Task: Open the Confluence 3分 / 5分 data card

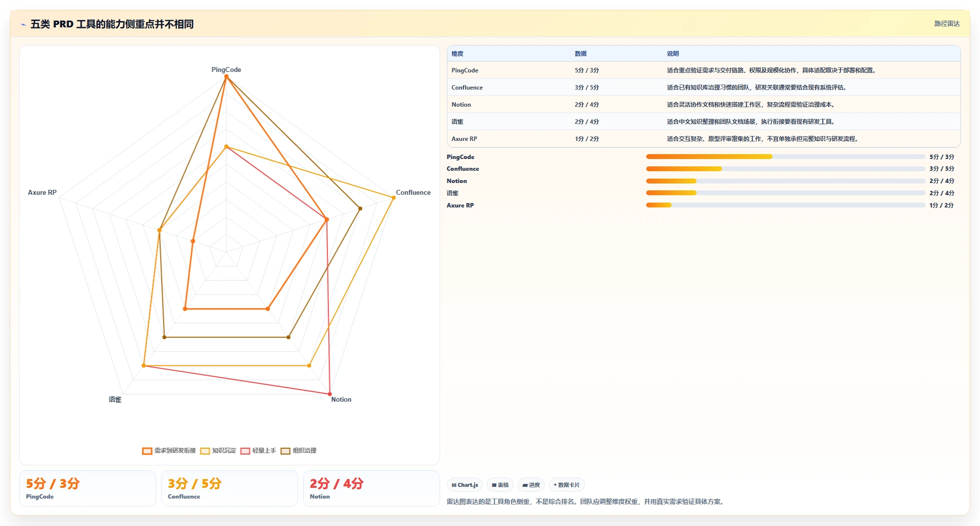Action: pos(230,488)
